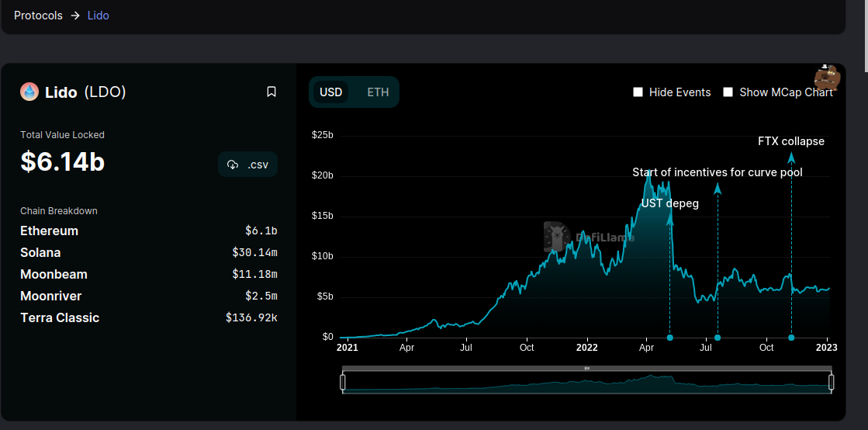Click the curve pool incentives marker dot
The width and height of the screenshot is (868, 430).
718,338
